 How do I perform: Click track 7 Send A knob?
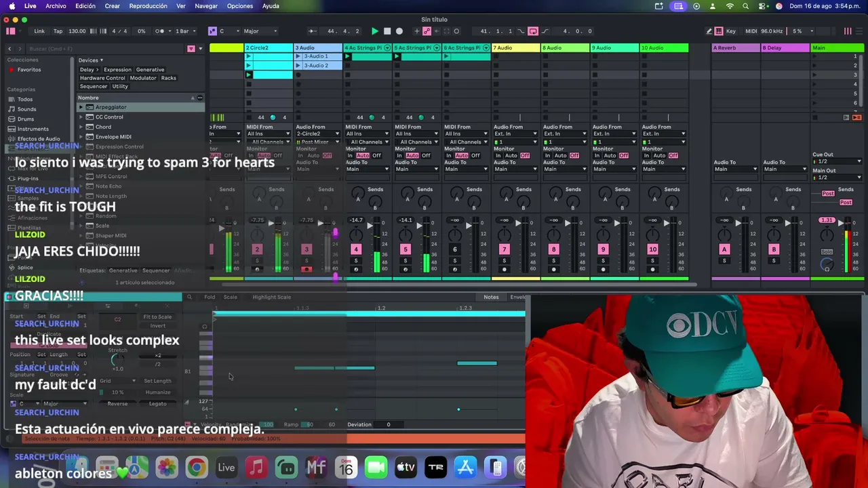tap(507, 195)
